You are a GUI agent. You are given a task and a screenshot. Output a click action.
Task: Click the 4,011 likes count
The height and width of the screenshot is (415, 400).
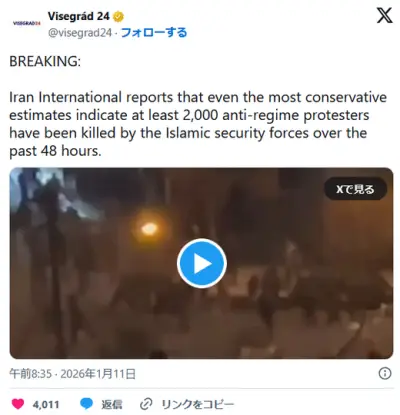46,405
